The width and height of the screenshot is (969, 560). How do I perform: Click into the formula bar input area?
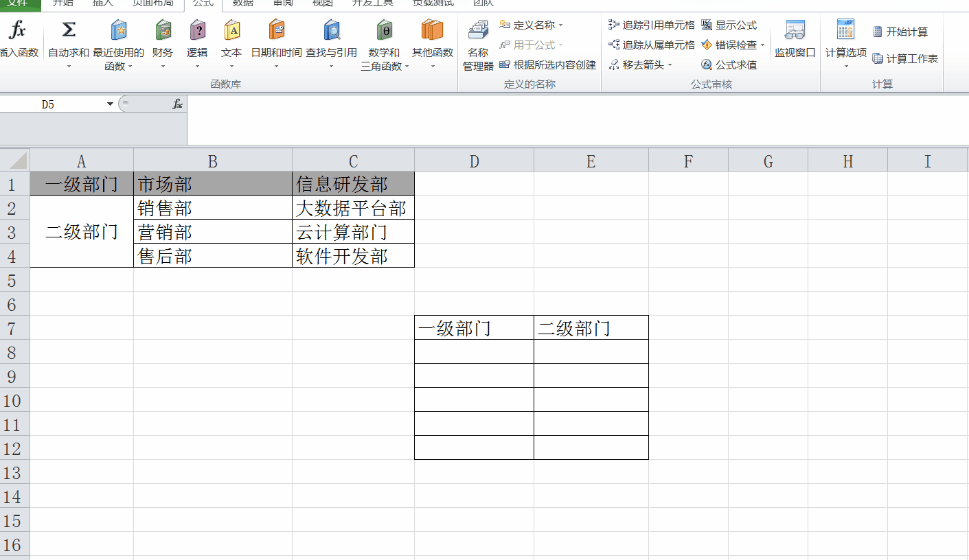[x=577, y=119]
